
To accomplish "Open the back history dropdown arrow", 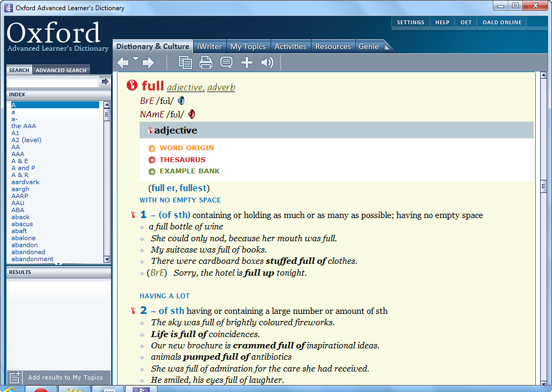I will (135, 59).
